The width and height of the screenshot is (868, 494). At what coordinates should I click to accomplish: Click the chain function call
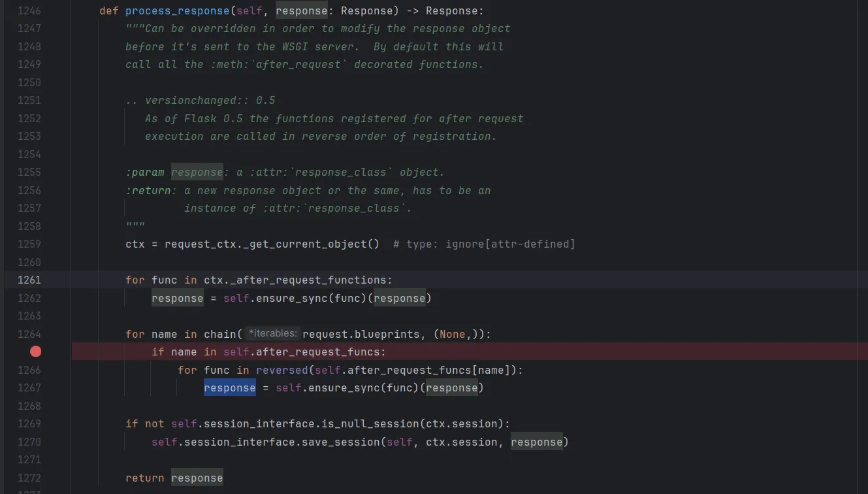coord(220,334)
